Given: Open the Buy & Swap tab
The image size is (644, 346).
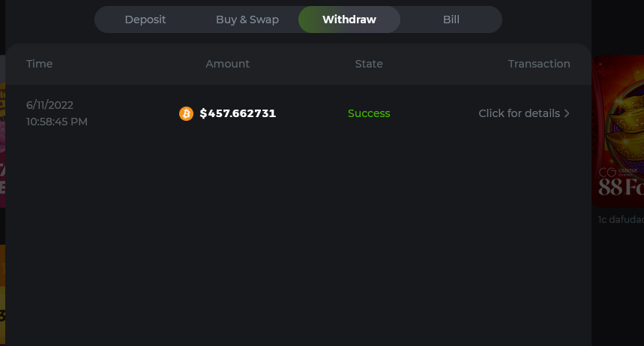Looking at the screenshot, I should pos(247,20).
